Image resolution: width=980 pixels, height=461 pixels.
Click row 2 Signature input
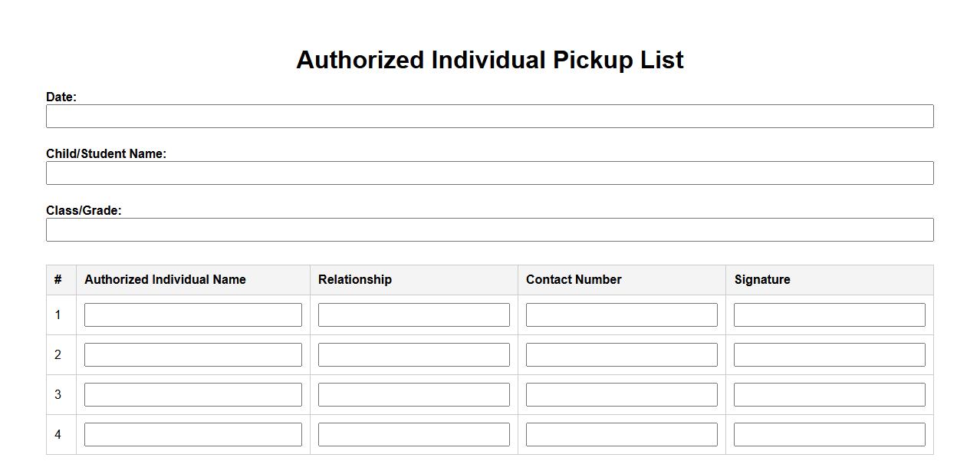click(830, 355)
